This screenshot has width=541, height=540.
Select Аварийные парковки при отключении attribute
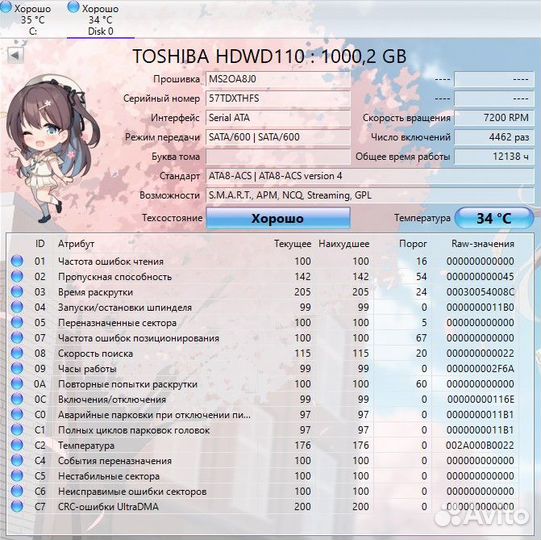click(x=154, y=415)
